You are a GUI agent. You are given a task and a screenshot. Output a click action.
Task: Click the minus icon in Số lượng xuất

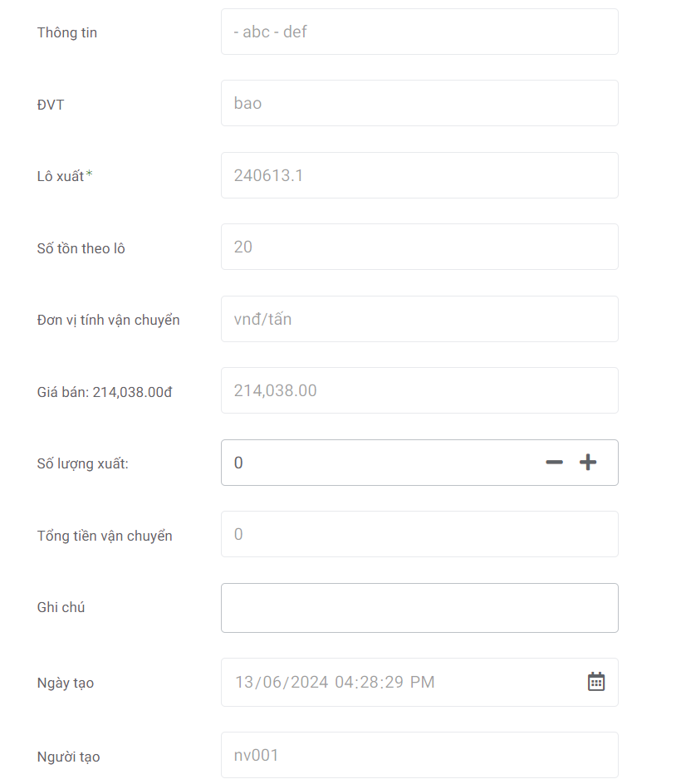pyautogui.click(x=554, y=463)
